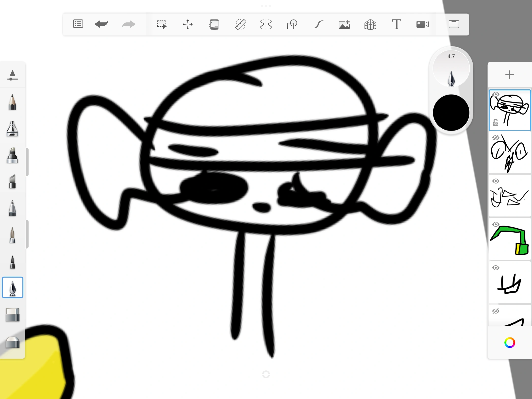This screenshot has height=399, width=532.
Task: Select the rectangular Selection tool
Action: click(162, 24)
